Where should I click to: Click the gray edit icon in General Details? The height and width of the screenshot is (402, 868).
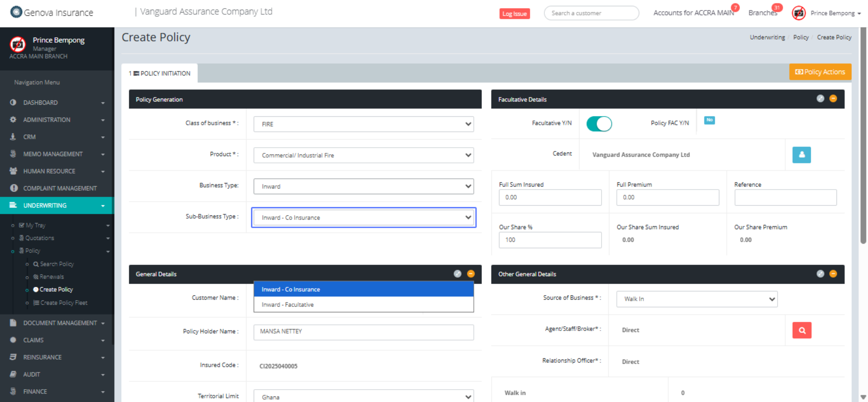pos(458,274)
